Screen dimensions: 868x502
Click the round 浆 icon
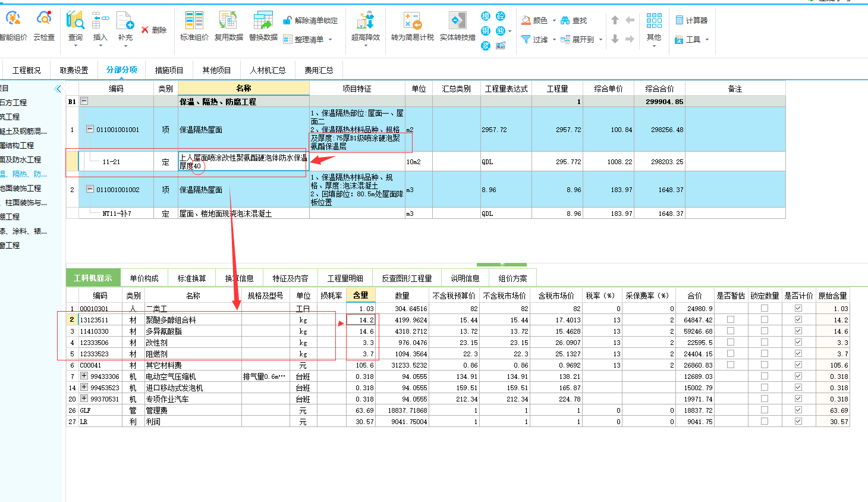486,46
